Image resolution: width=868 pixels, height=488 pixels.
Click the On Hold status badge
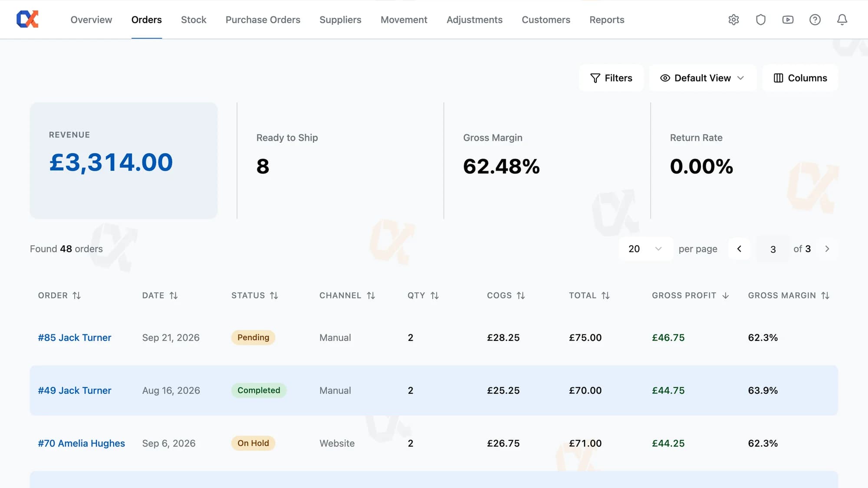[253, 443]
